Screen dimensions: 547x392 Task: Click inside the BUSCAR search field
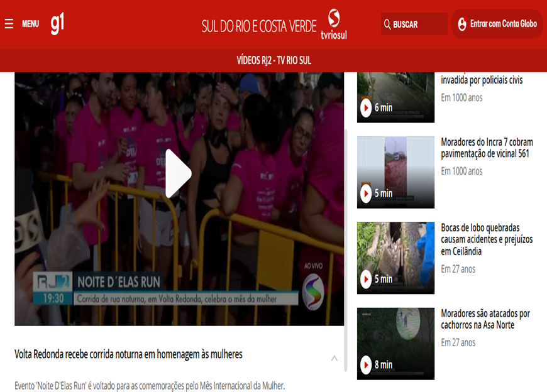417,24
